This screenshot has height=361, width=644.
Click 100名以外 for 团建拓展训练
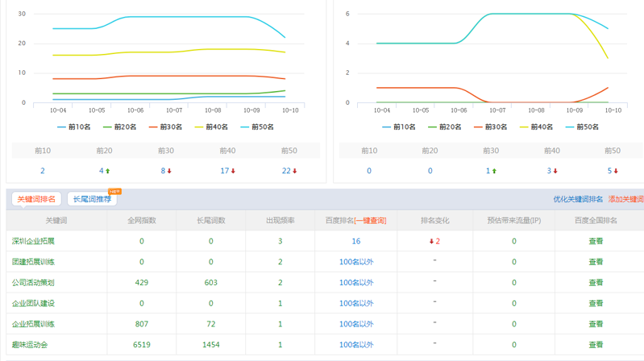tap(356, 262)
